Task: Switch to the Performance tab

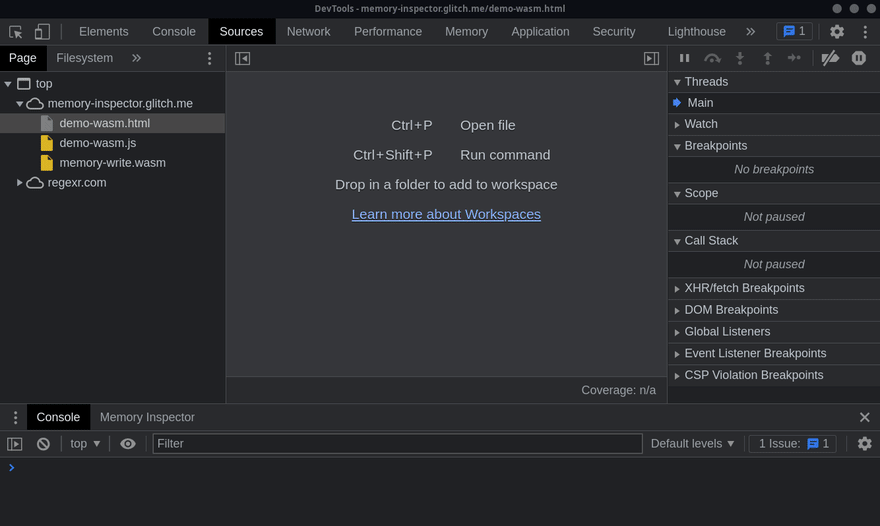Action: [388, 32]
